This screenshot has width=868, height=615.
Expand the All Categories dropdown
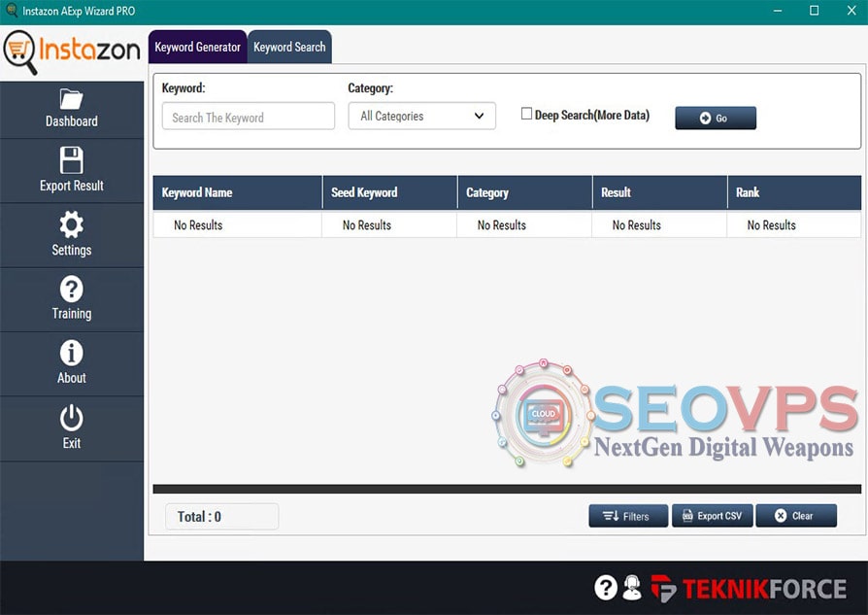(x=421, y=116)
